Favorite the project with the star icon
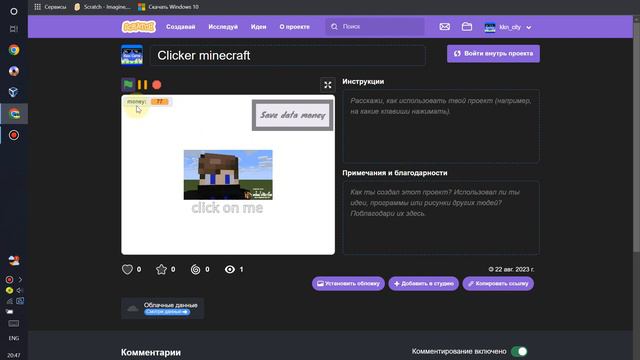 pyautogui.click(x=161, y=269)
